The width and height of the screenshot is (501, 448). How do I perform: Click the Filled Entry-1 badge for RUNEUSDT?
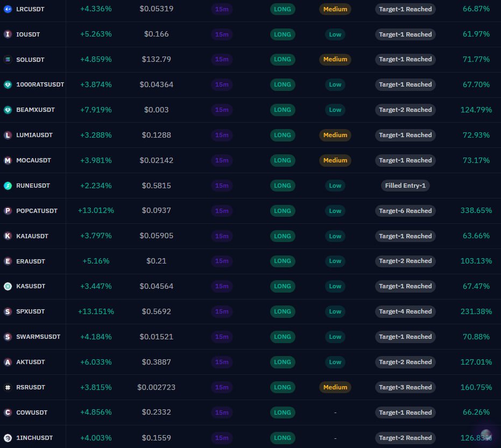[405, 185]
